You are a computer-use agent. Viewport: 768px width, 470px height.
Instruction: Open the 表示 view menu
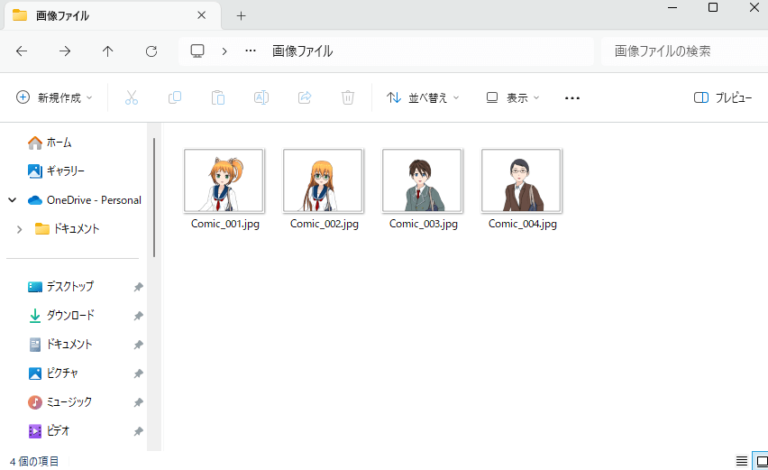click(x=512, y=98)
